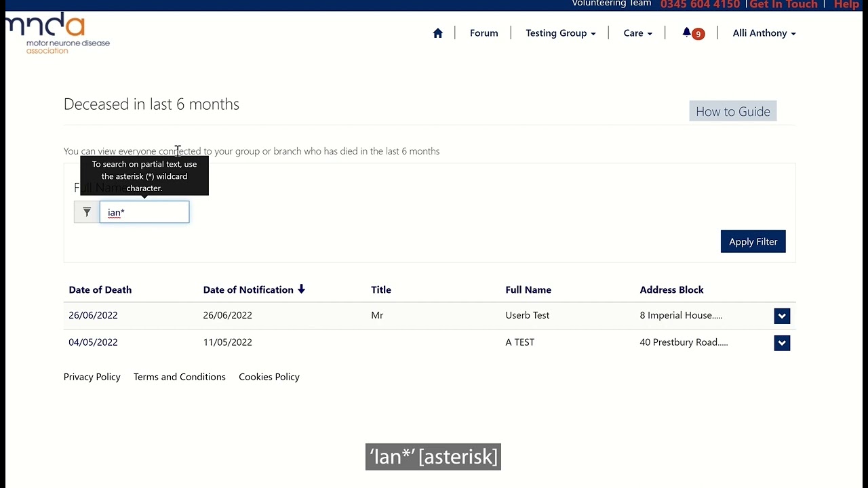
Task: Expand the Userb Test row details
Action: click(782, 316)
